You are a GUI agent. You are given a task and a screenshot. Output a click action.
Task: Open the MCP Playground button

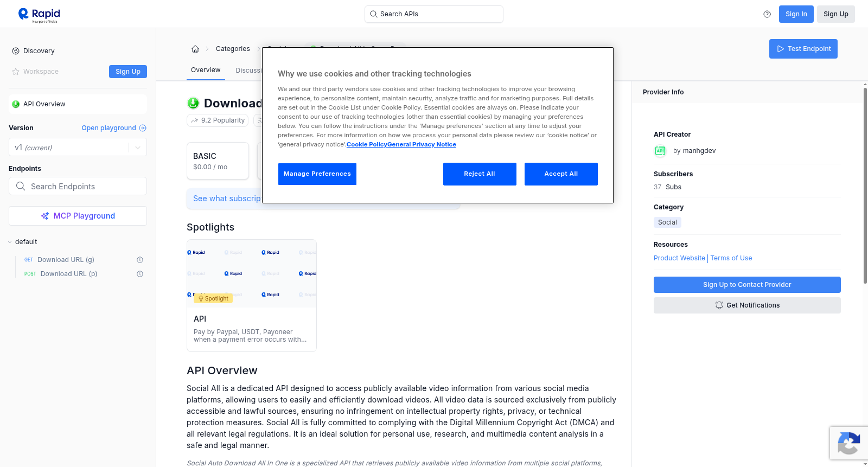tap(78, 216)
